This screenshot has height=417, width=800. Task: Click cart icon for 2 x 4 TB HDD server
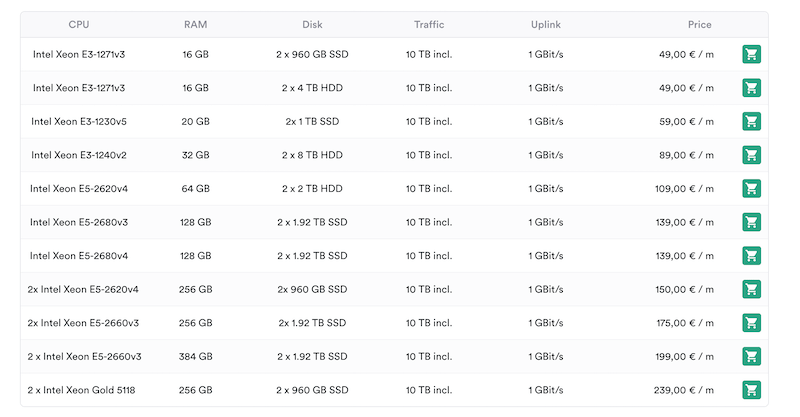751,88
